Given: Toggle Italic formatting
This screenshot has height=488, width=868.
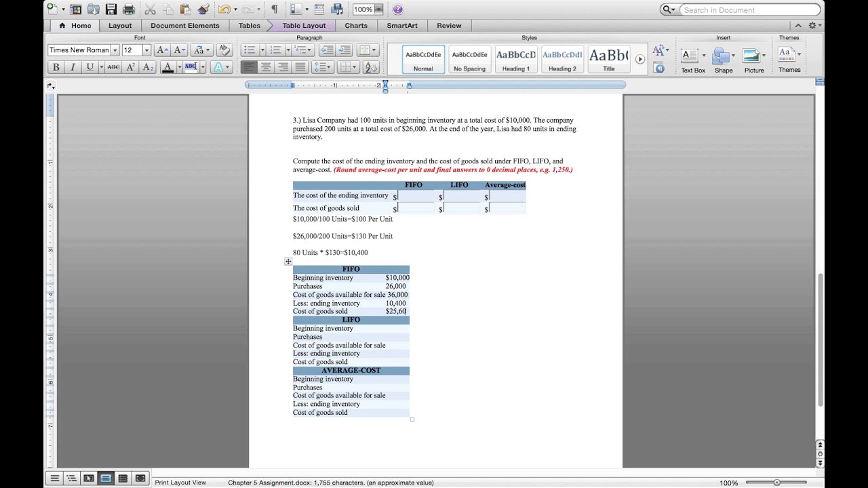Looking at the screenshot, I should pos(72,67).
